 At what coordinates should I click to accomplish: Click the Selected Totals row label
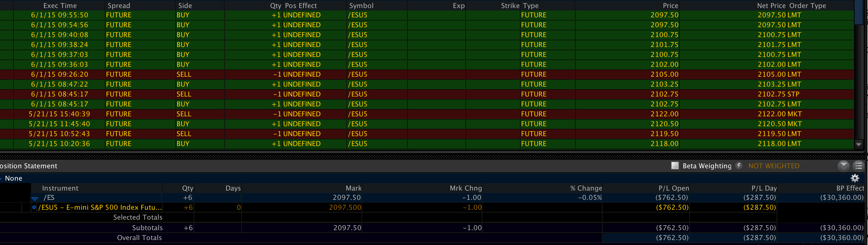click(x=138, y=217)
